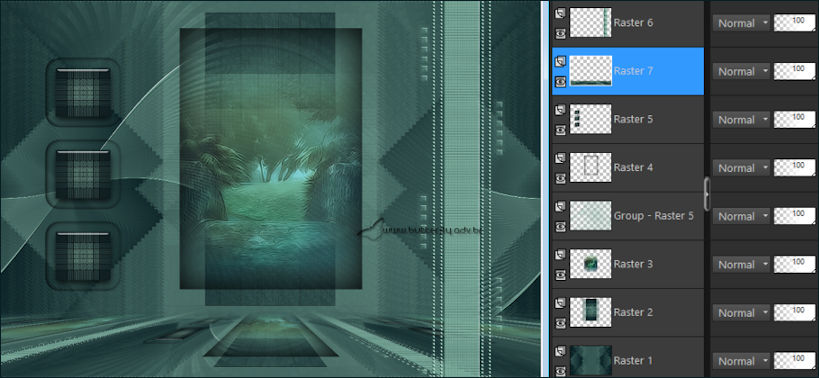Click the layer type icon beside Raster 5
The height and width of the screenshot is (378, 819).
[560, 110]
